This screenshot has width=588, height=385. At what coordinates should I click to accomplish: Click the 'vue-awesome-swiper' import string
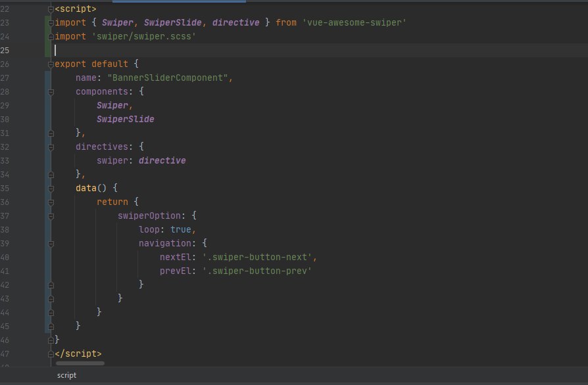(354, 23)
